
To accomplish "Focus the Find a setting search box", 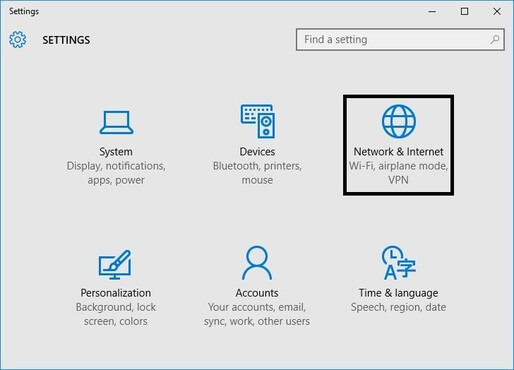I will (x=400, y=40).
